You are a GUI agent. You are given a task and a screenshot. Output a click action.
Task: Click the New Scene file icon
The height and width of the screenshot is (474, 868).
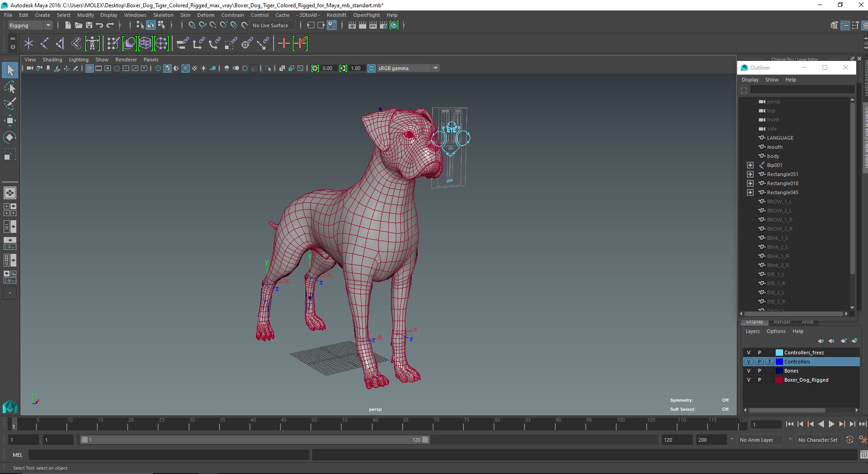[68, 25]
